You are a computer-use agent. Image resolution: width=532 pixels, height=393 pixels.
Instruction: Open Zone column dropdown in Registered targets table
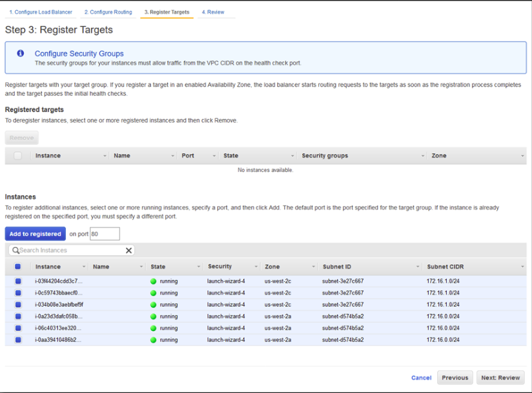coord(522,156)
